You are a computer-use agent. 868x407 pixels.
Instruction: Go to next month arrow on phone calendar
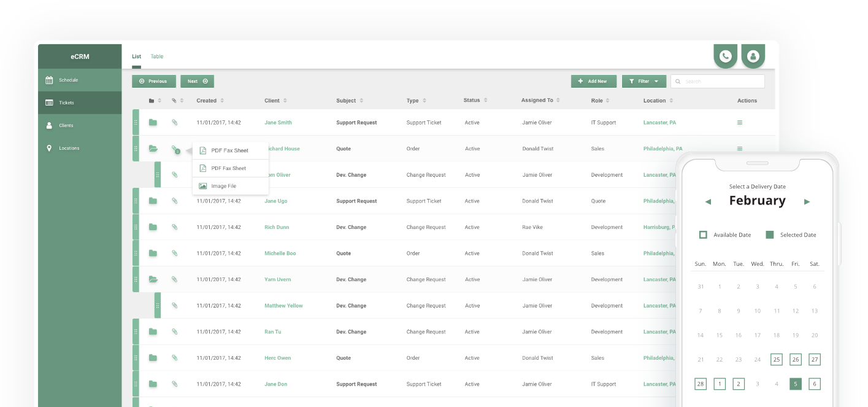(x=807, y=201)
